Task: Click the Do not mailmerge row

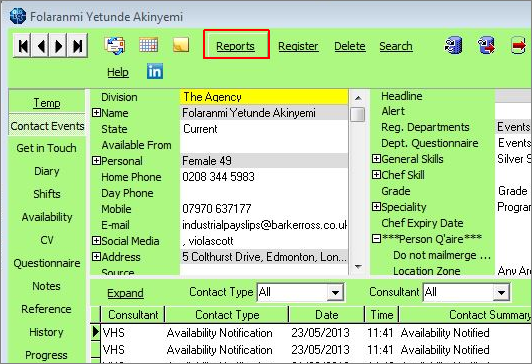Action: (441, 255)
